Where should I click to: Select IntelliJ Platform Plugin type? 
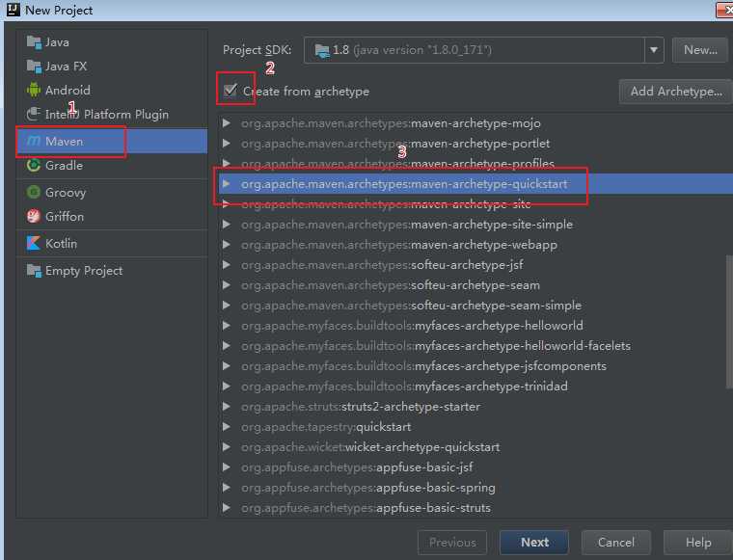(112, 114)
